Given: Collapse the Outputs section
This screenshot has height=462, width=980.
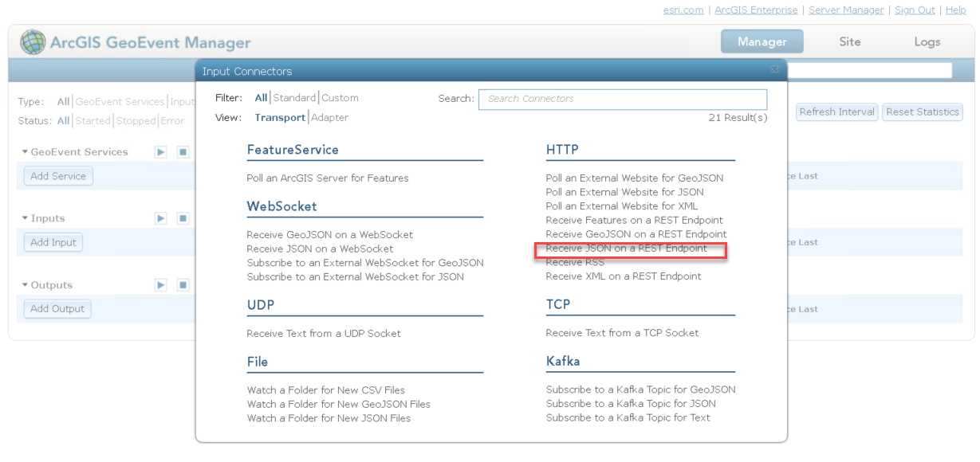Looking at the screenshot, I should coord(25,285).
